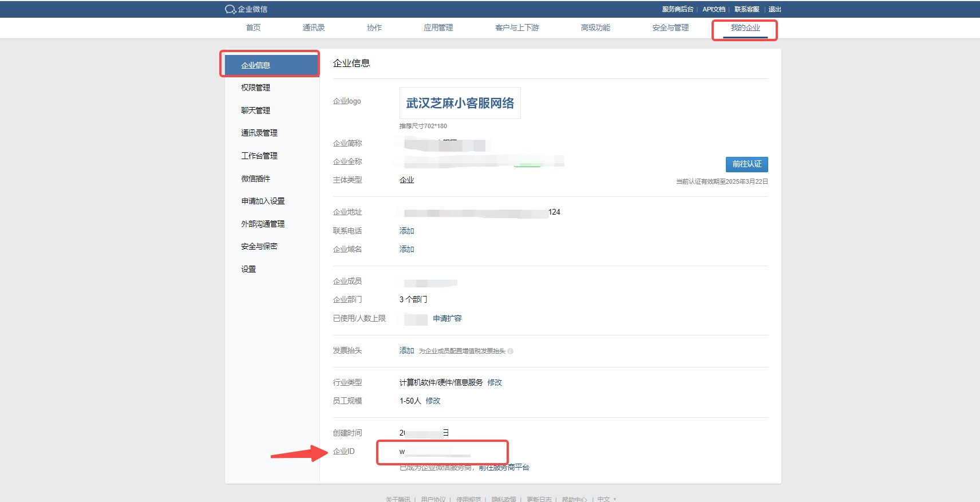Click 添加 next to 企业域名
The height and width of the screenshot is (502, 980).
(407, 249)
